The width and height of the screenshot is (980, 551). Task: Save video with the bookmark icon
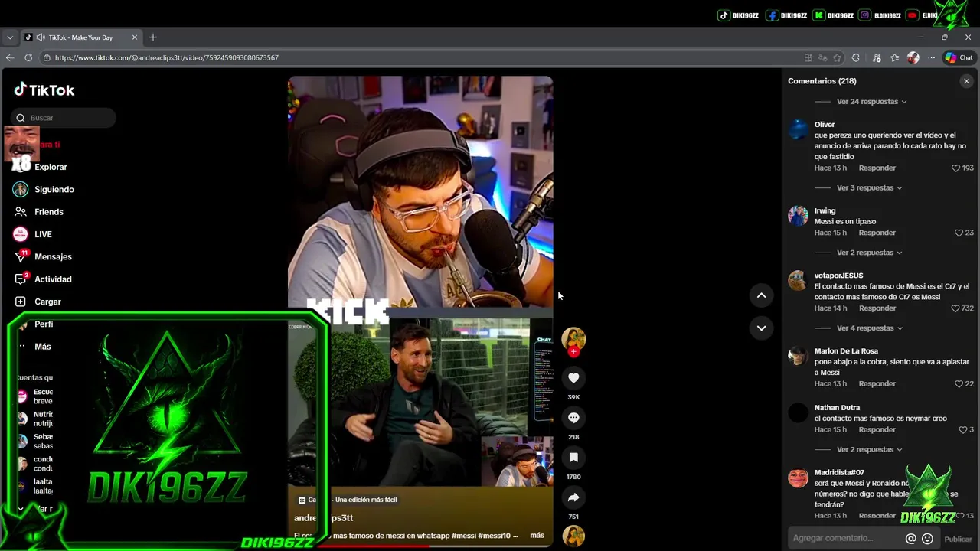573,457
